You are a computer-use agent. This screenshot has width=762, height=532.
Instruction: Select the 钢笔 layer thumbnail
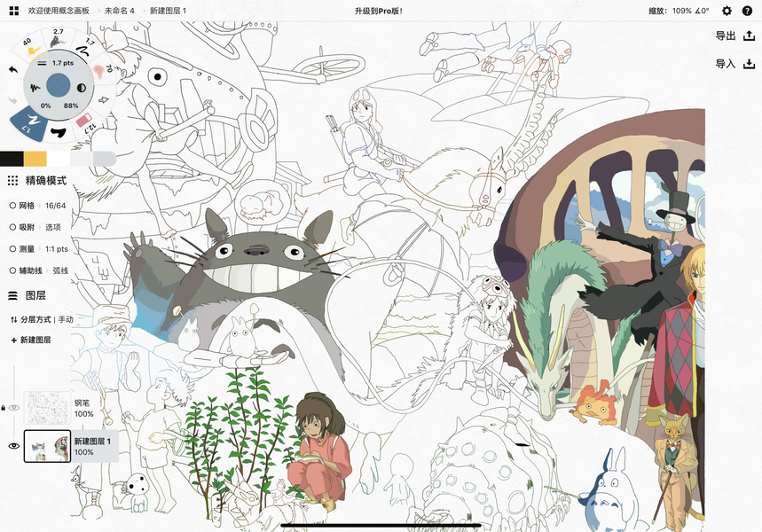click(47, 408)
